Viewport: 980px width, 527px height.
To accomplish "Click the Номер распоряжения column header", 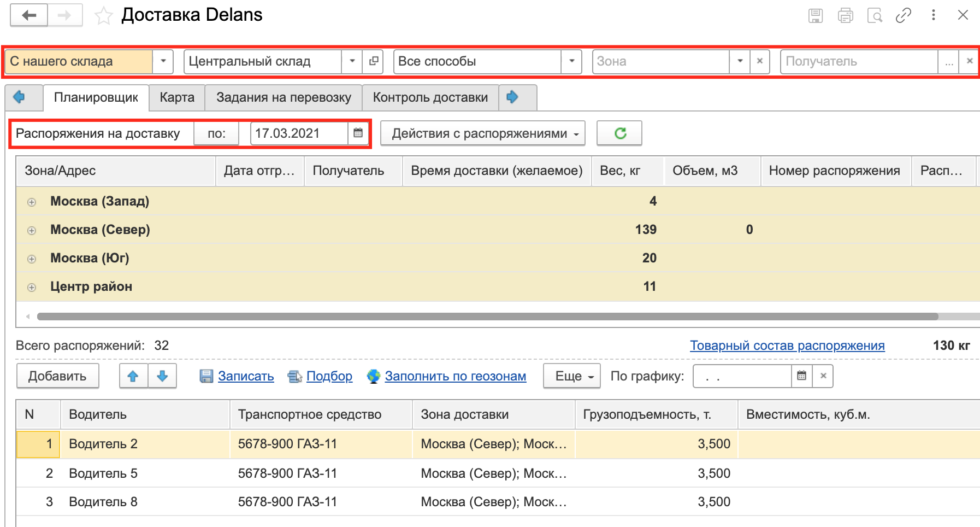I will click(836, 171).
